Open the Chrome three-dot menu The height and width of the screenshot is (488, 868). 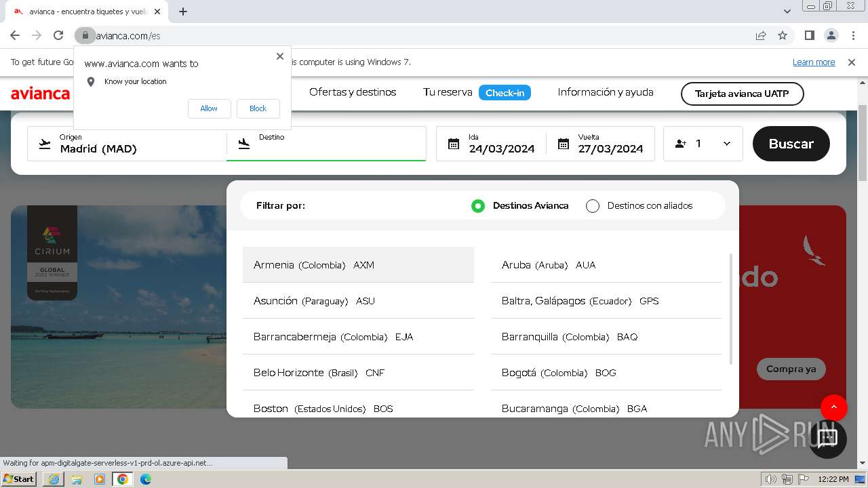(x=852, y=35)
